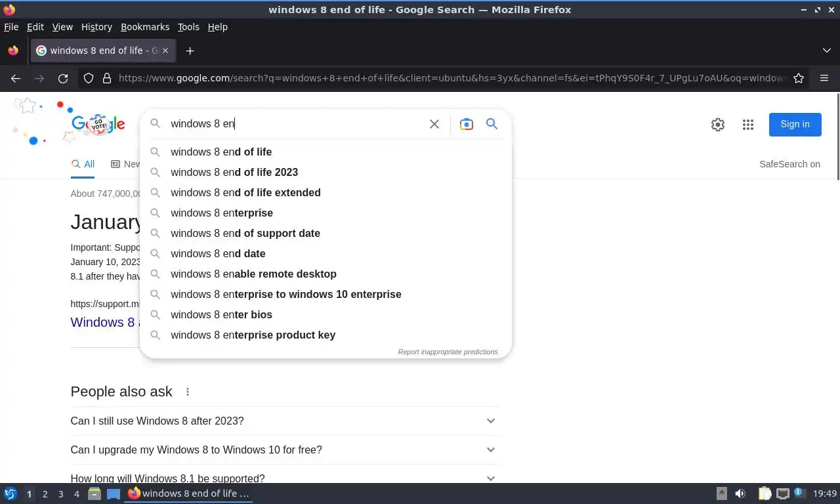Viewport: 840px width, 504px height.
Task: Expand 'Can I still use Windows 8 after 2023?'
Action: tap(284, 421)
